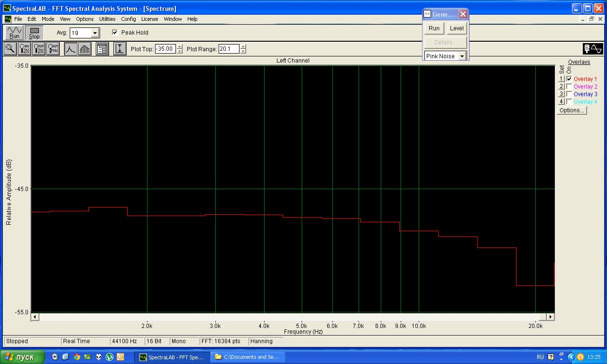This screenshot has width=607, height=364.
Task: Click the generator Level button
Action: [x=457, y=28]
